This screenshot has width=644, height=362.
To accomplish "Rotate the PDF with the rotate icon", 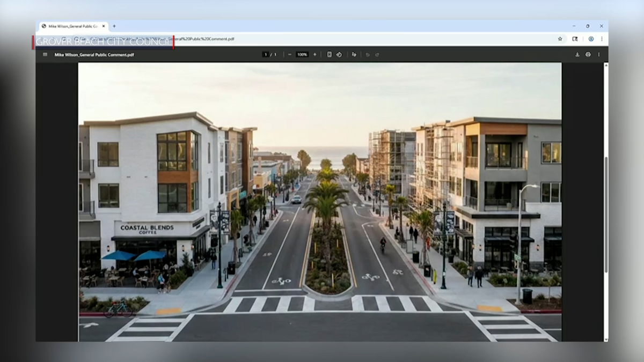I will coord(339,54).
